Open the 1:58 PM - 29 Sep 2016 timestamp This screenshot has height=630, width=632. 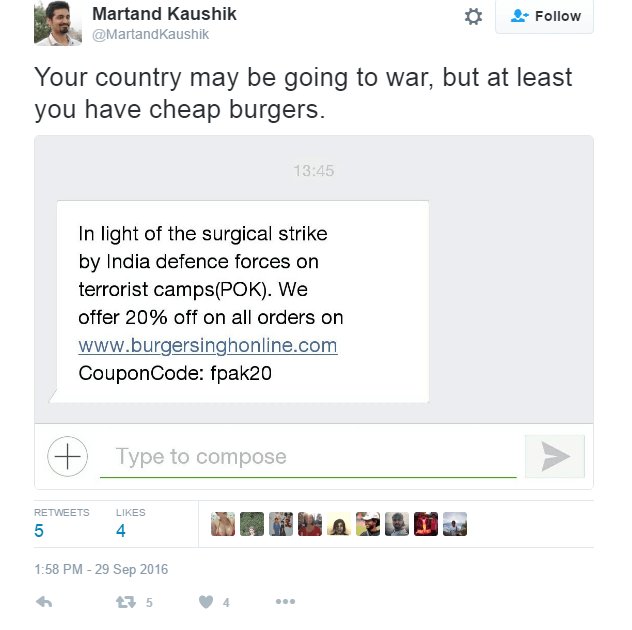click(x=101, y=569)
